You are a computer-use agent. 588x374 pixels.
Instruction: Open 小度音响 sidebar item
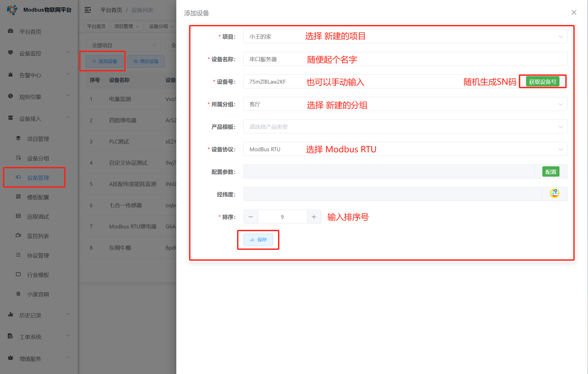point(38,294)
